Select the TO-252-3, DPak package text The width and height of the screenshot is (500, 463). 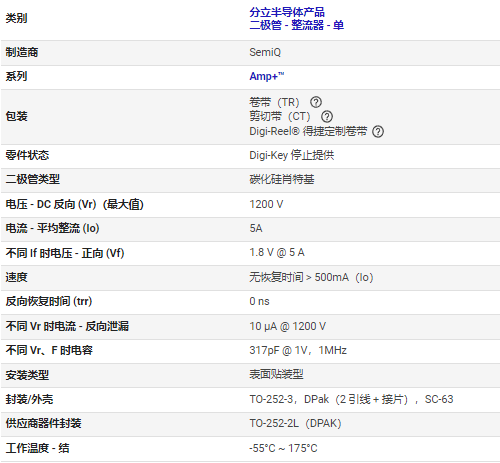click(351, 399)
